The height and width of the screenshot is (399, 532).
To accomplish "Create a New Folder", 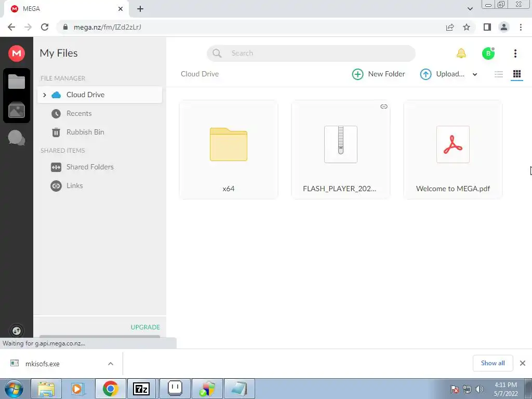I will pos(379,74).
